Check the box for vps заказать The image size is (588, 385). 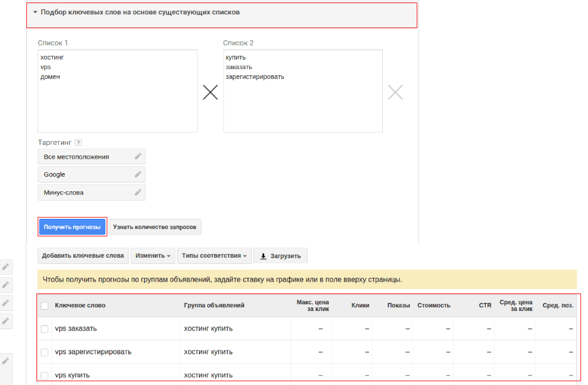(x=45, y=329)
